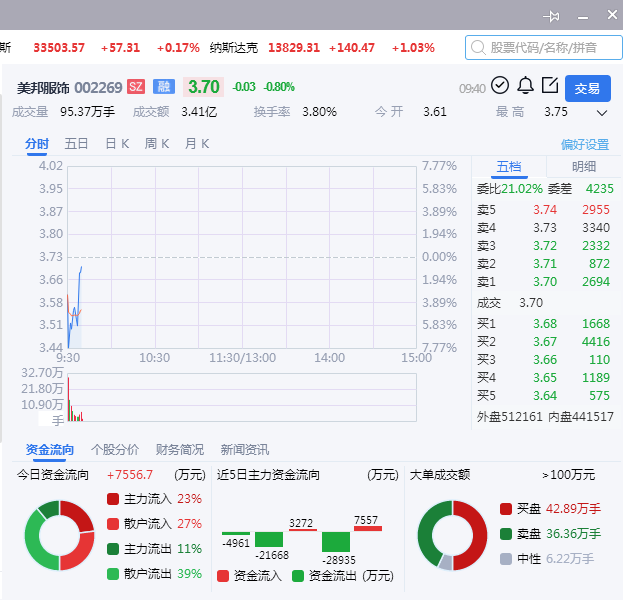The width and height of the screenshot is (623, 600).
Task: Click the stock code search field
Action: (x=544, y=48)
